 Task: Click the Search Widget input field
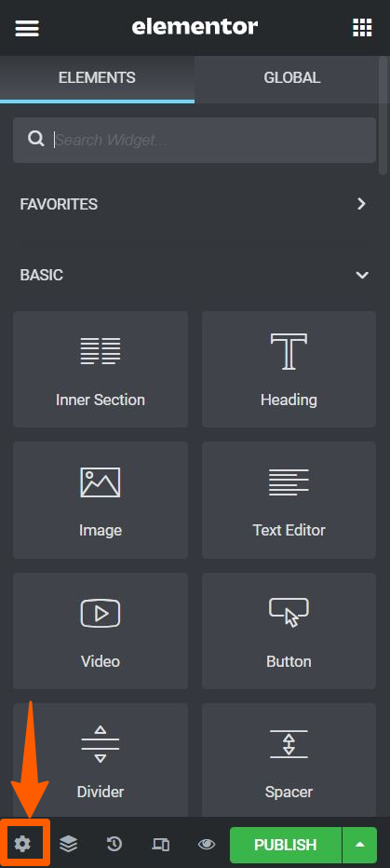click(x=195, y=140)
